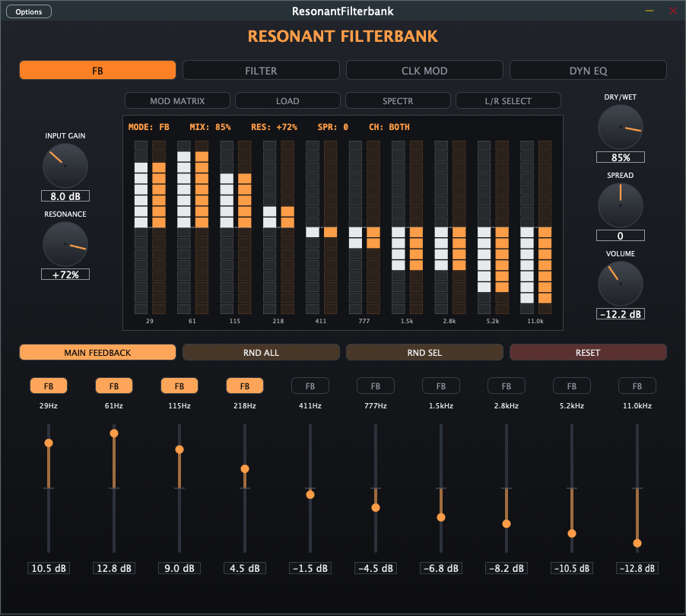Click the 1.5kHz band slider handle
This screenshot has width=686, height=616.
point(441,518)
